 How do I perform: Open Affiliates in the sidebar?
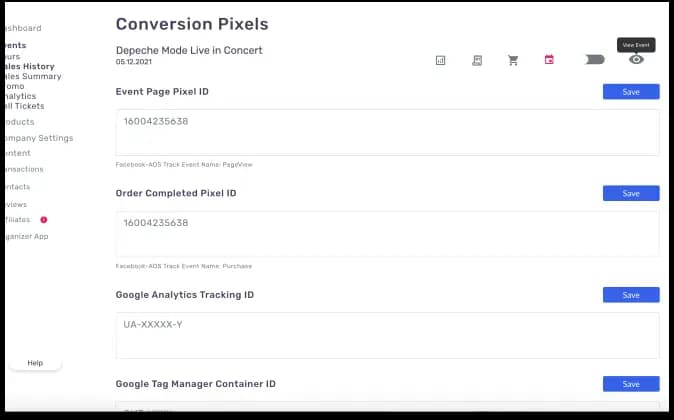point(18,220)
